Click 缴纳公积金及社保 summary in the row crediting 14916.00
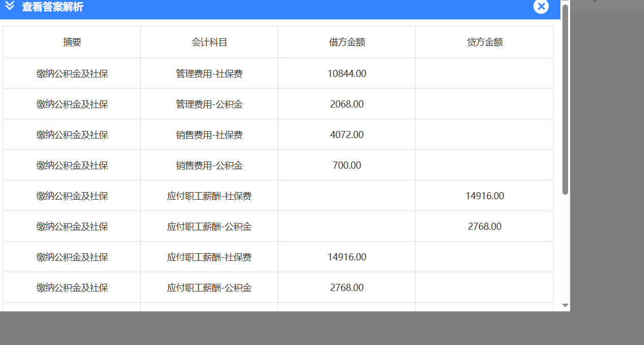This screenshot has width=644, height=345. pos(72,196)
